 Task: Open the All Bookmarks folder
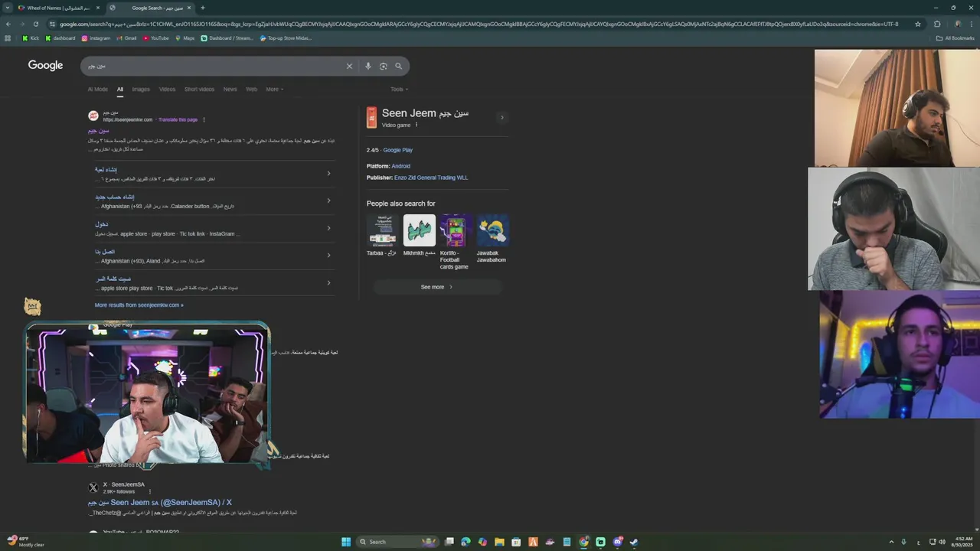[955, 37]
